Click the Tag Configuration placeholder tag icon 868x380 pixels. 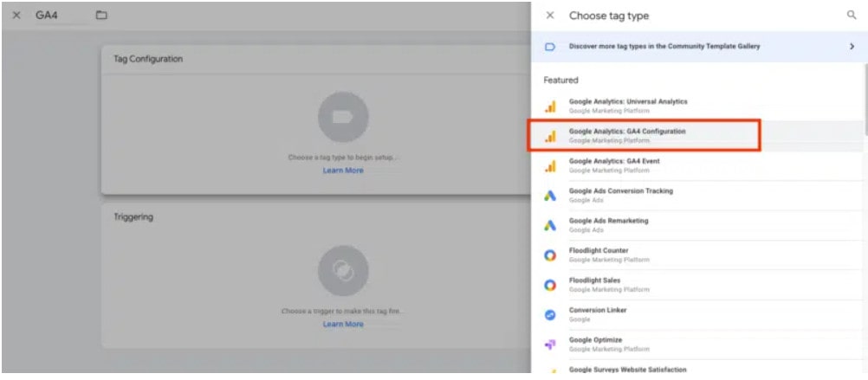pos(343,117)
